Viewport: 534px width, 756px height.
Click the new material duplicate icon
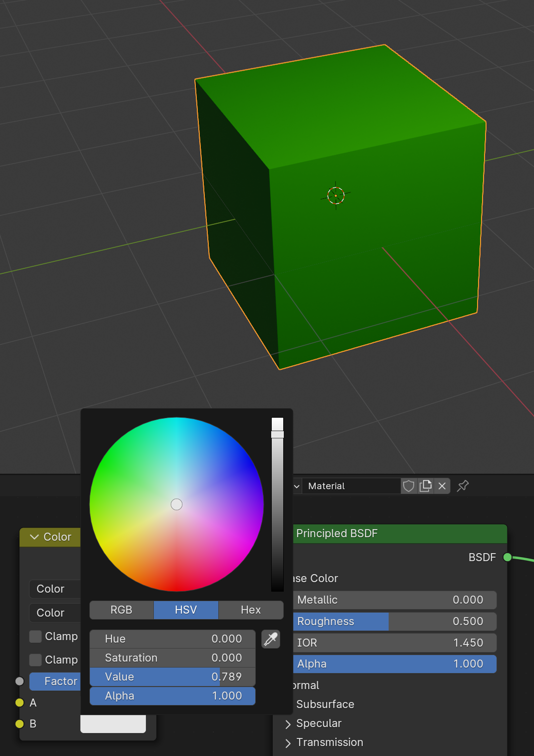coord(426,486)
